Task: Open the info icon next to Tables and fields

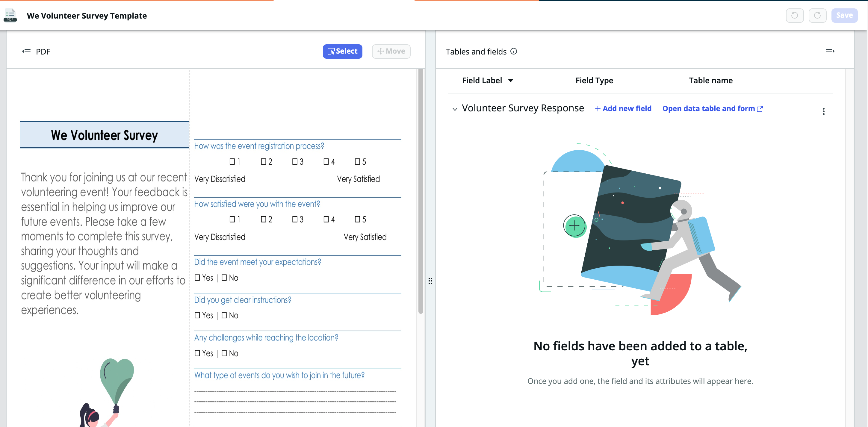Action: click(x=513, y=51)
